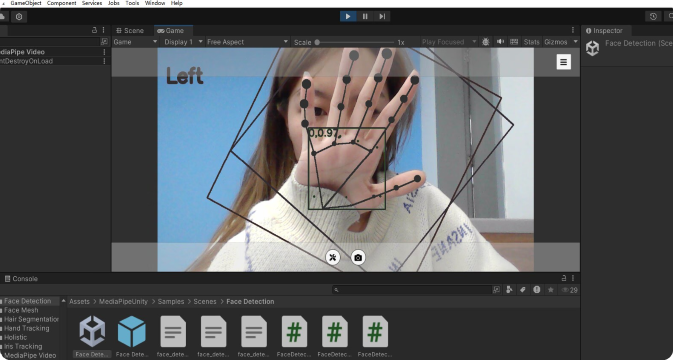Image resolution: width=673 pixels, height=360 pixels.
Task: Open the Display 1 dropdown
Action: (183, 42)
